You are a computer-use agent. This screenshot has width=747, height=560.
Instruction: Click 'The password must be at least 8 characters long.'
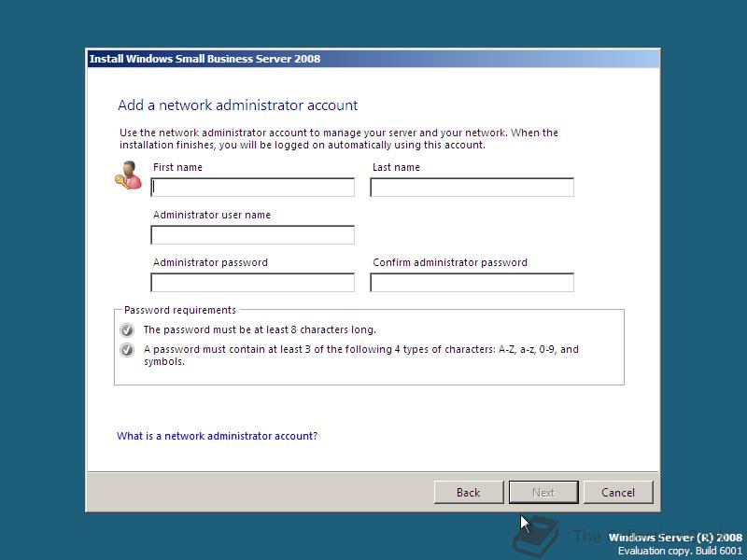(x=260, y=329)
